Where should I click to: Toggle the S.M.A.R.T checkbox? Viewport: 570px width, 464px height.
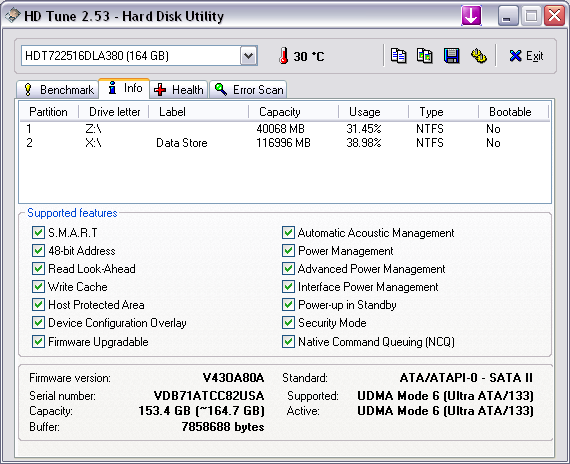tap(38, 232)
